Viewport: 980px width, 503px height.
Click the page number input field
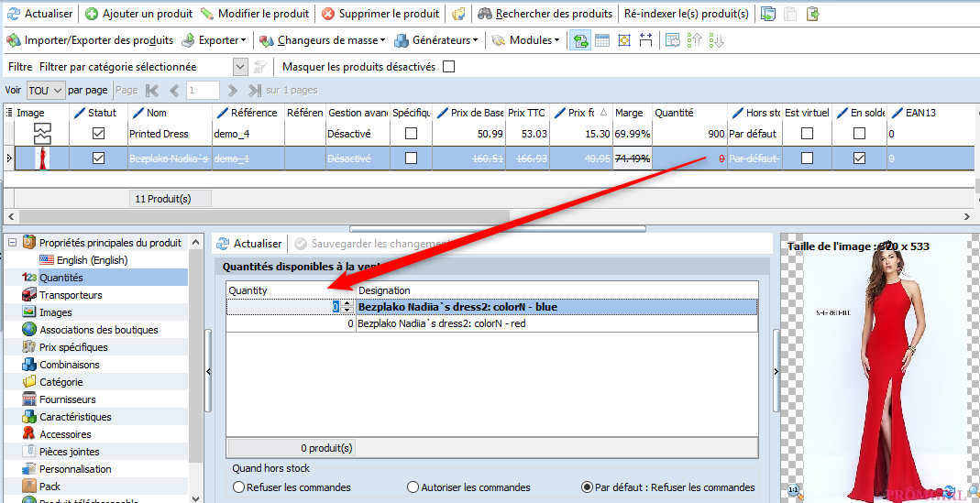click(204, 91)
